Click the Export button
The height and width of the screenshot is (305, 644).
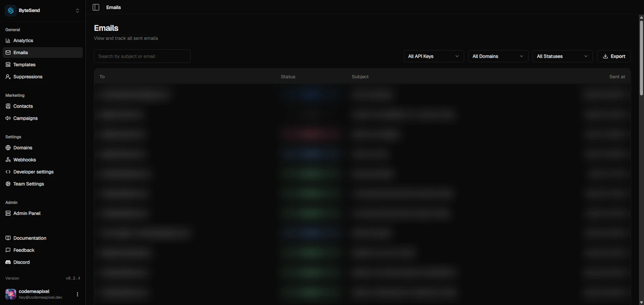point(614,56)
